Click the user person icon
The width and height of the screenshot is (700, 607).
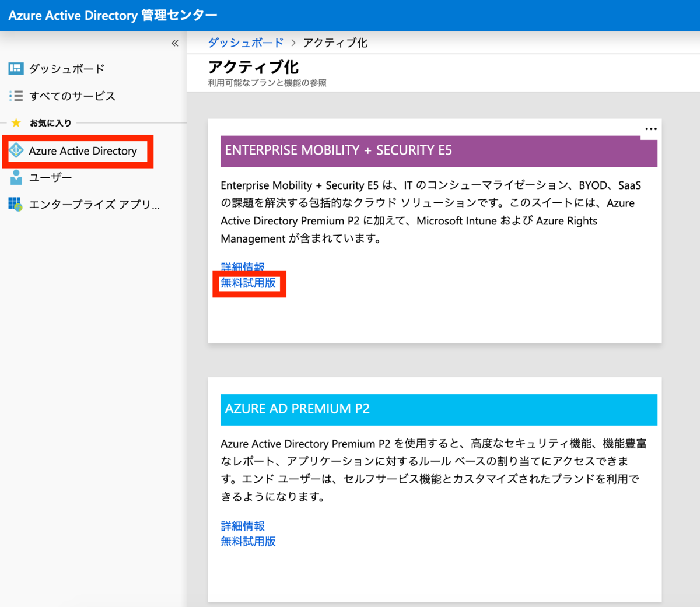(x=16, y=177)
